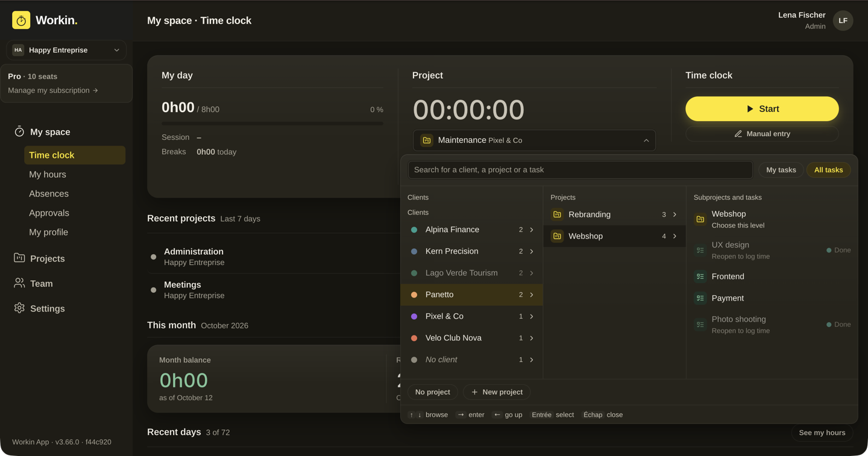Start the time clock
Image resolution: width=868 pixels, height=456 pixels.
click(x=762, y=109)
